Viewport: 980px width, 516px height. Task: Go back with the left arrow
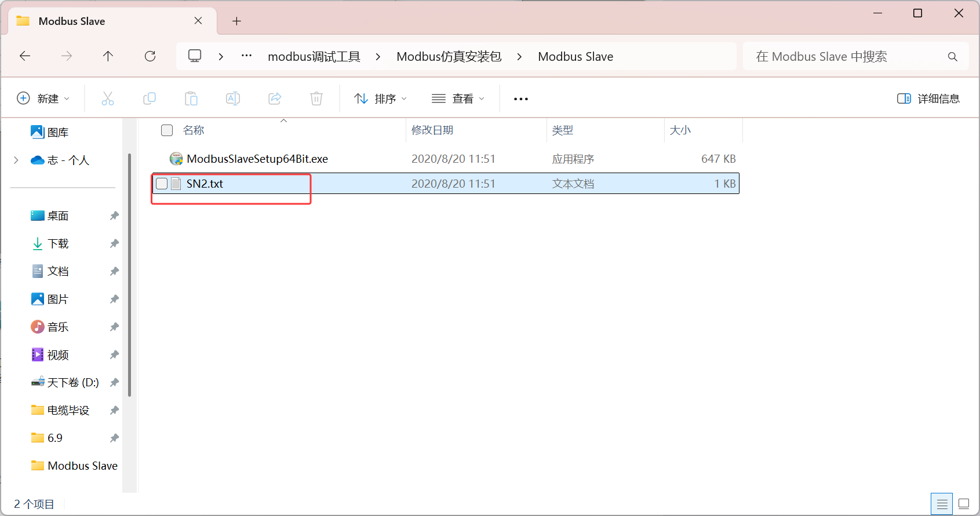click(x=25, y=56)
